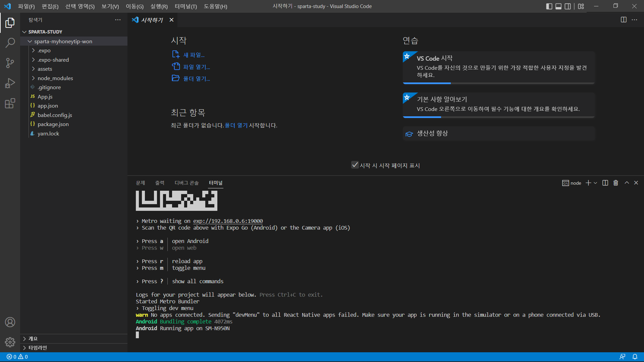Expand the assets folder
Screen dimensions: 644x362
point(74,69)
